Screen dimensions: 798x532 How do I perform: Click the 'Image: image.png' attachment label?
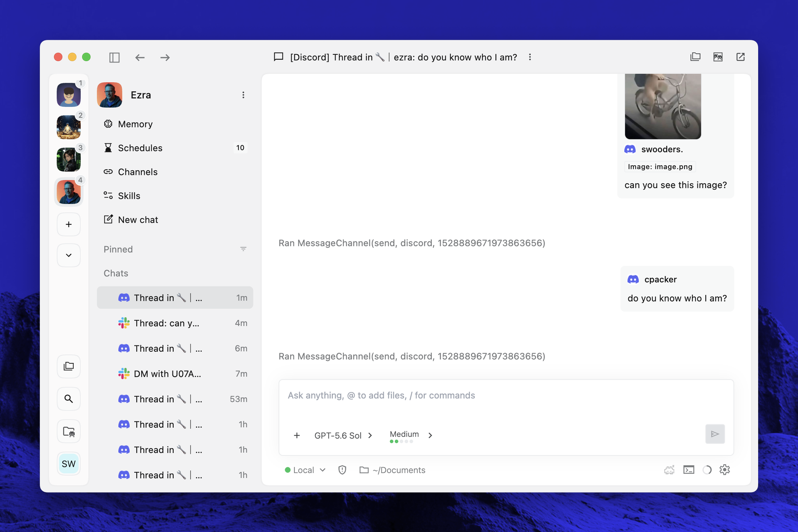coord(660,167)
